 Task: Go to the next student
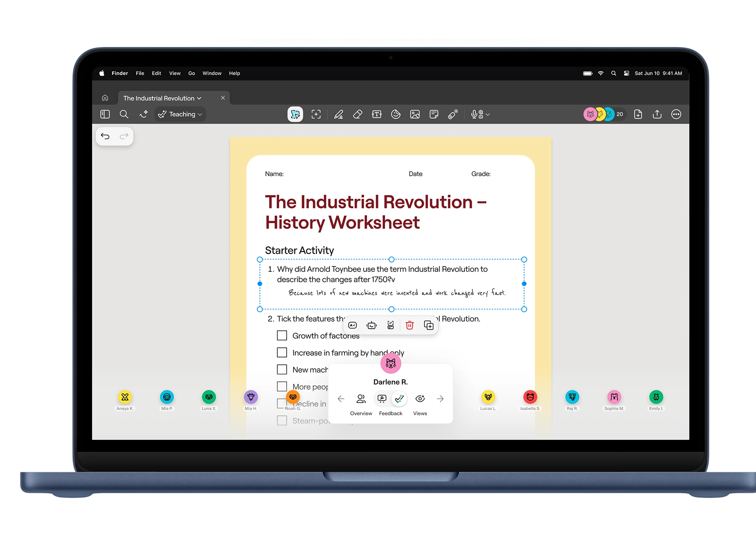[x=440, y=399]
